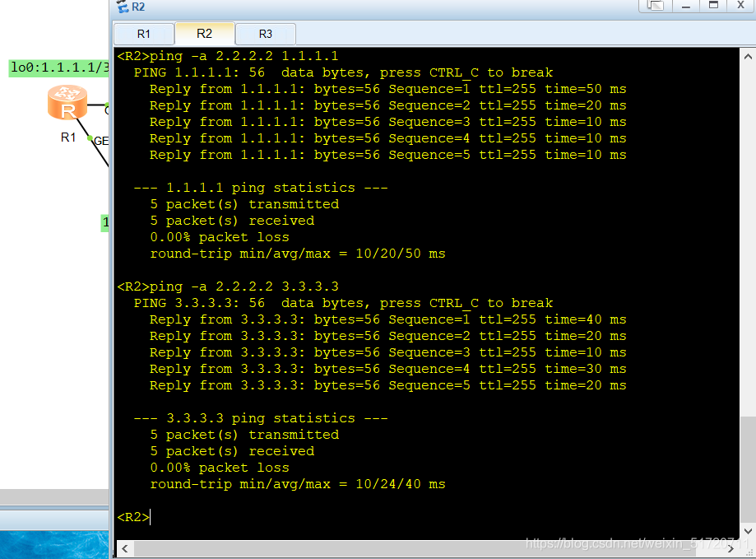Image resolution: width=756 pixels, height=559 pixels.
Task: Click the vertical scrollbar up arrow
Action: coord(748,57)
